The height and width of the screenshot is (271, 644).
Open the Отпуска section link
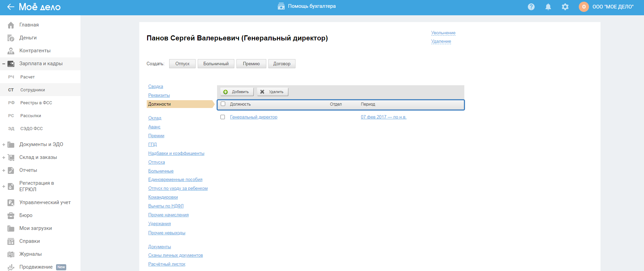point(157,162)
